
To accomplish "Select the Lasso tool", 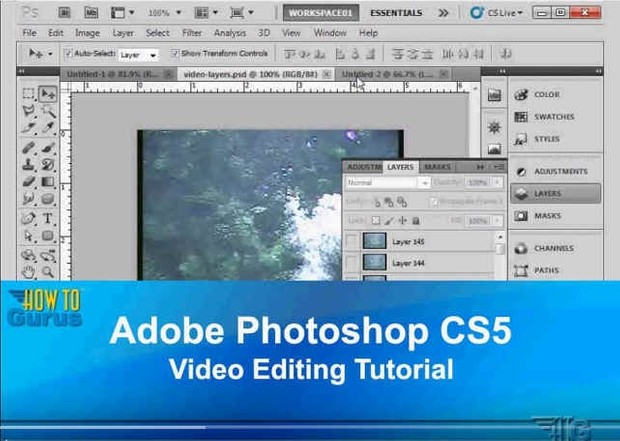I will (x=28, y=111).
